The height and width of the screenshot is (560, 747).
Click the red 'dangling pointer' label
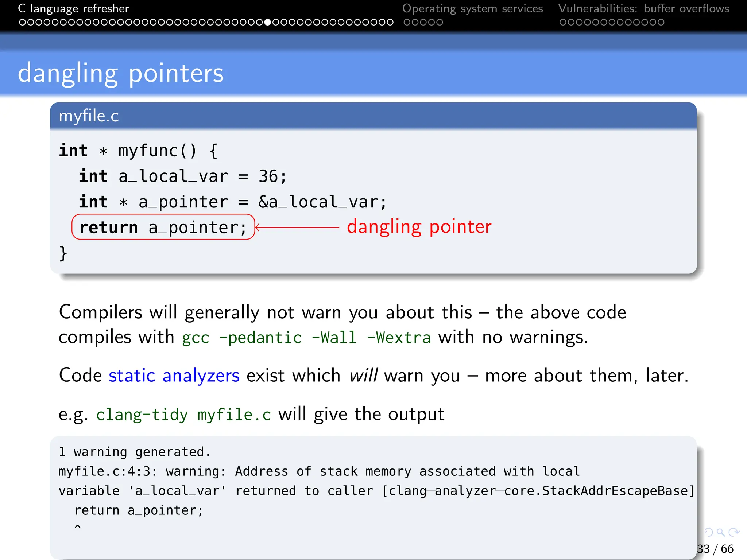tap(419, 227)
